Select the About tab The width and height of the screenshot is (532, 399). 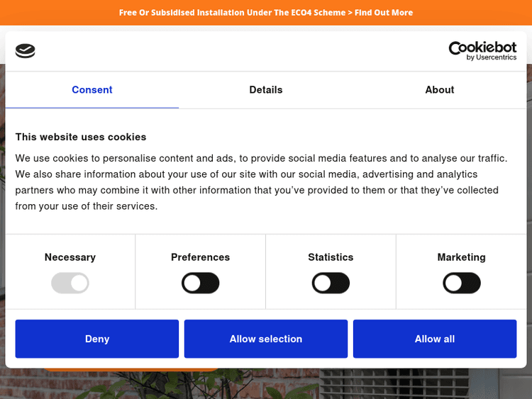click(x=440, y=90)
